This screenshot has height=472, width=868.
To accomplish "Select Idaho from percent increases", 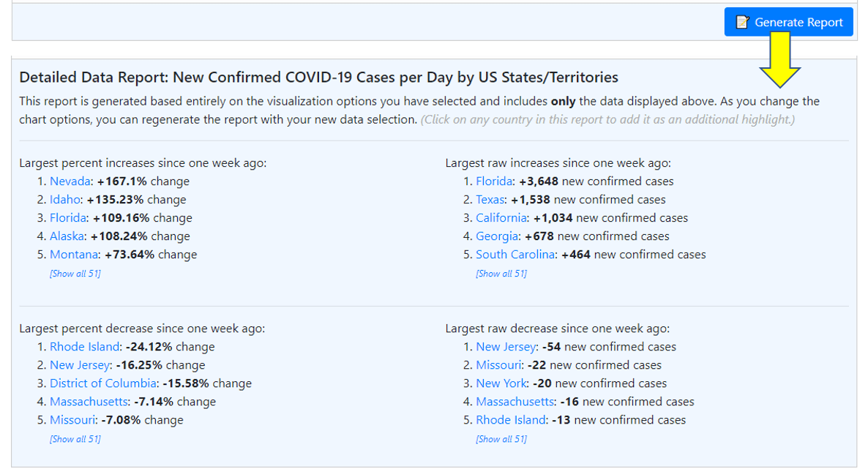I will tap(65, 200).
